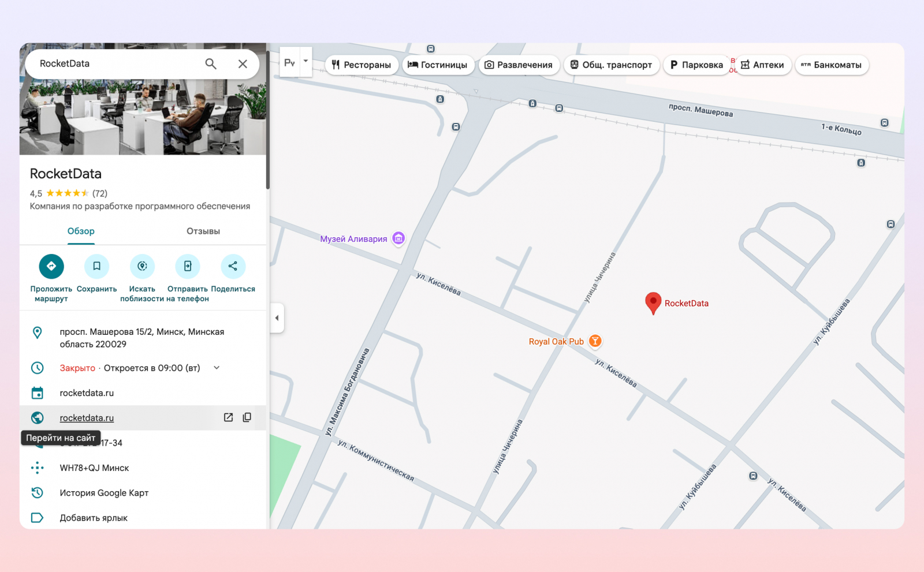Viewport: 924px width, 572px height.
Task: Click the История Google Карт history icon
Action: pyautogui.click(x=38, y=493)
